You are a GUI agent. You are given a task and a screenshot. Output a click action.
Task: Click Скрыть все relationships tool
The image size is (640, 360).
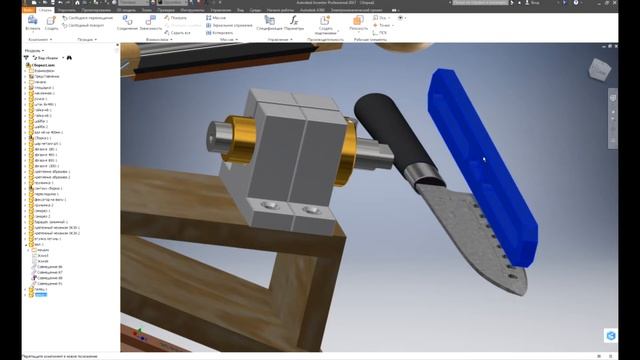(x=177, y=33)
